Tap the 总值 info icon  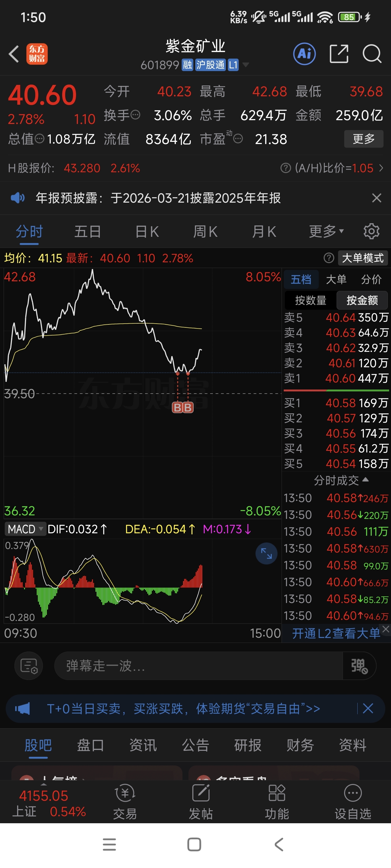[39, 139]
